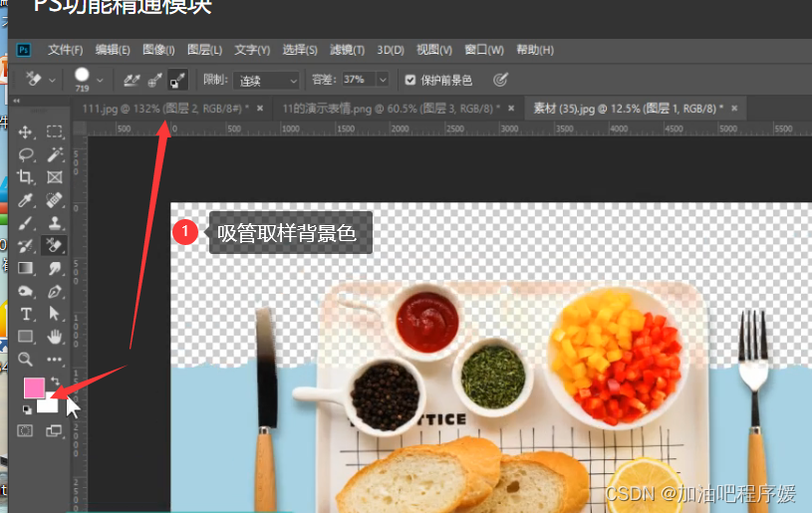Open the 帮助(H) menu
This screenshot has height=513, width=812.
(535, 50)
